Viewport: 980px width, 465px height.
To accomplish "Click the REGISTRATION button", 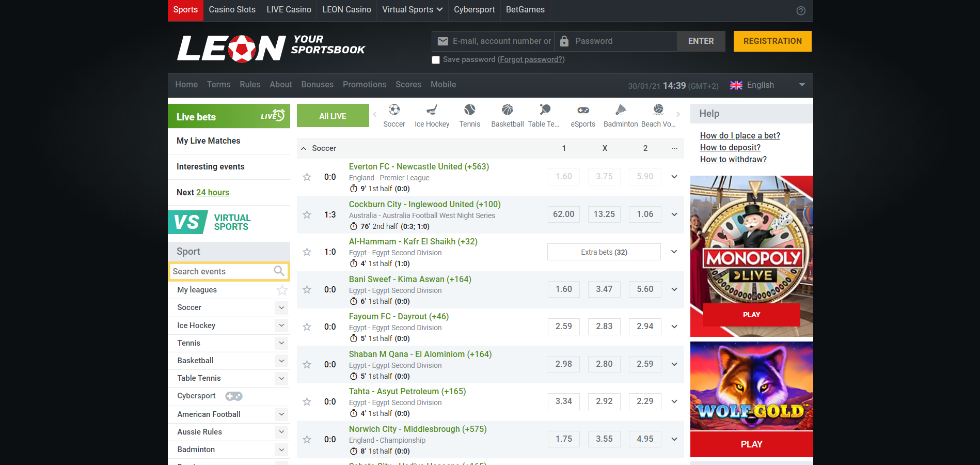I will click(x=772, y=41).
